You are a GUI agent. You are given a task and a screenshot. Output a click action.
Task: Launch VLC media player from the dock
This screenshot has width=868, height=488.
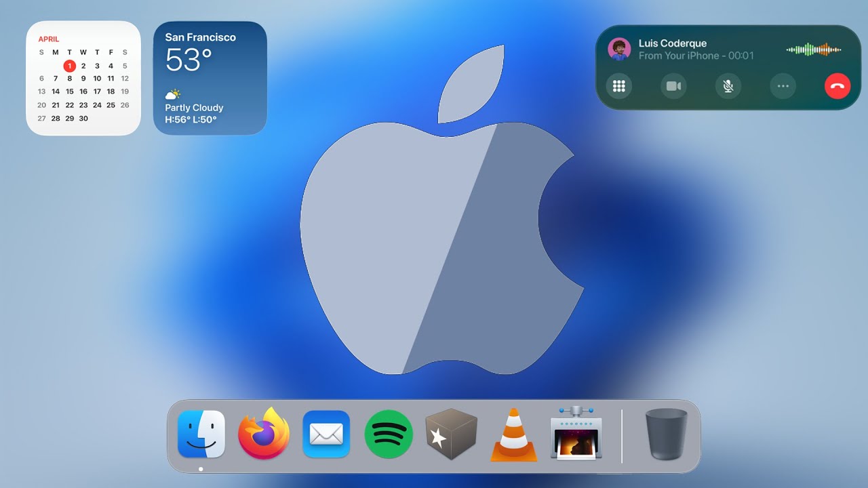pyautogui.click(x=513, y=435)
